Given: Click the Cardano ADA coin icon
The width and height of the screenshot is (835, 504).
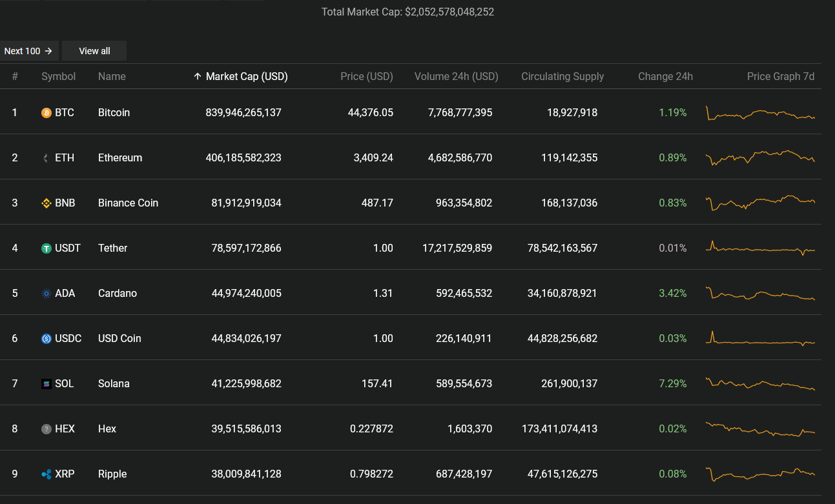Looking at the screenshot, I should click(46, 293).
